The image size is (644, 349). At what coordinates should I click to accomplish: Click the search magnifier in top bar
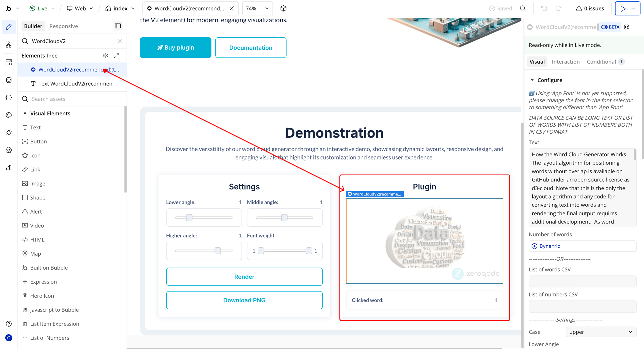pos(523,9)
